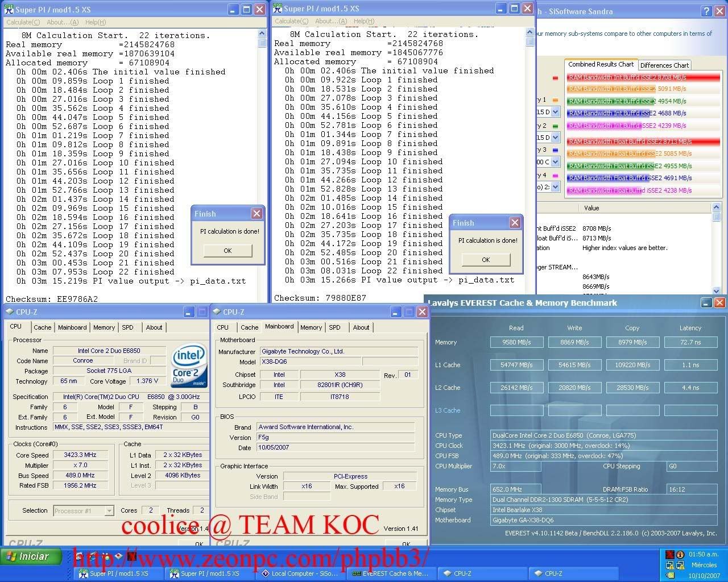Switch to EVEREST Cache & Me... taskbar button
Screen dimensions: 728x582
coord(390,573)
